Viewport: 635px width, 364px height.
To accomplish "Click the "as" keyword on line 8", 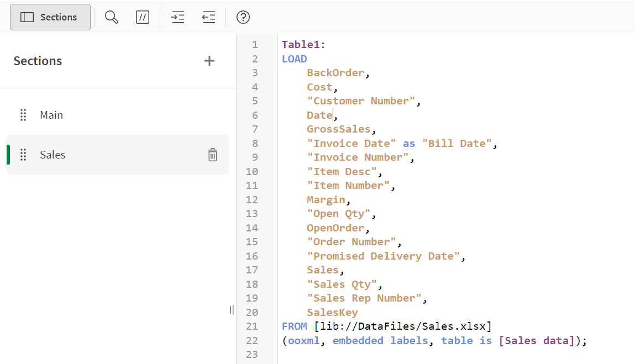I will (x=409, y=143).
